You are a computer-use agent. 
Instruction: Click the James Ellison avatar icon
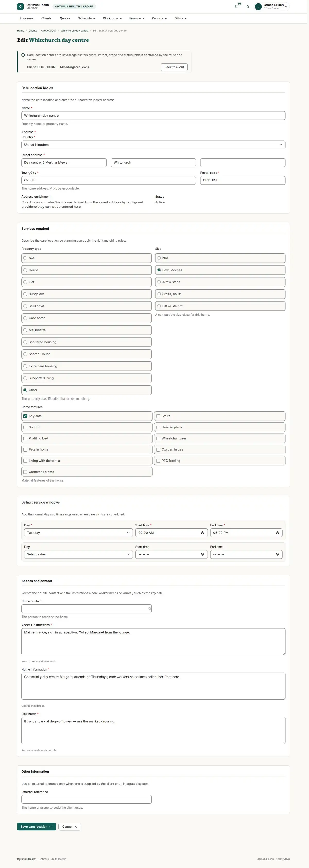(x=259, y=7)
